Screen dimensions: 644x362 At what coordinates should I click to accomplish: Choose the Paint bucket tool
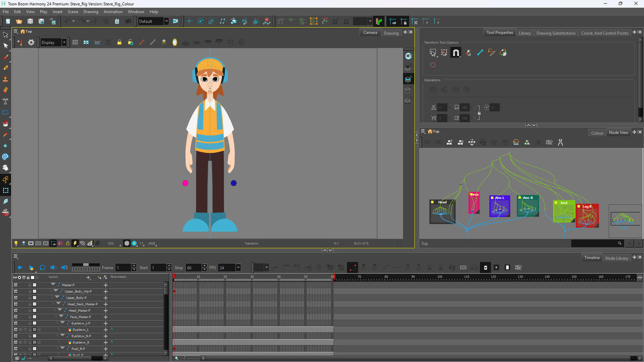tap(5, 124)
